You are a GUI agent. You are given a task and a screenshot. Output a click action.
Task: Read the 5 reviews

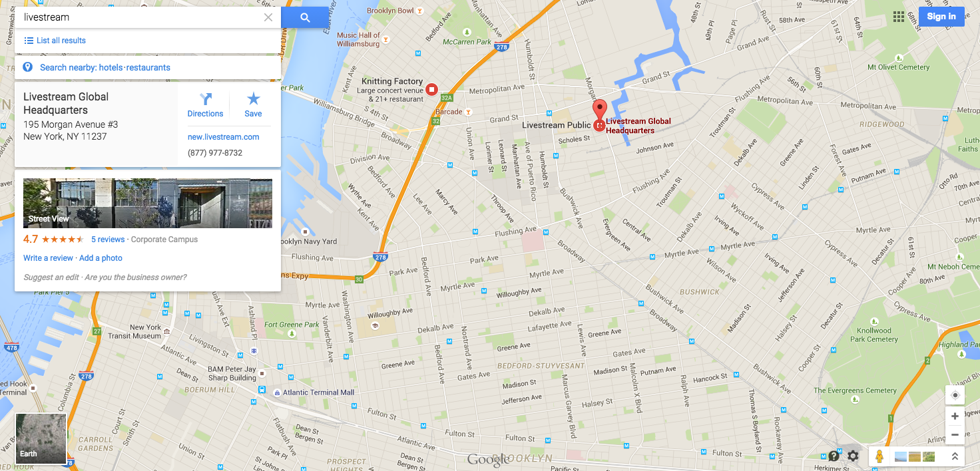tap(108, 239)
